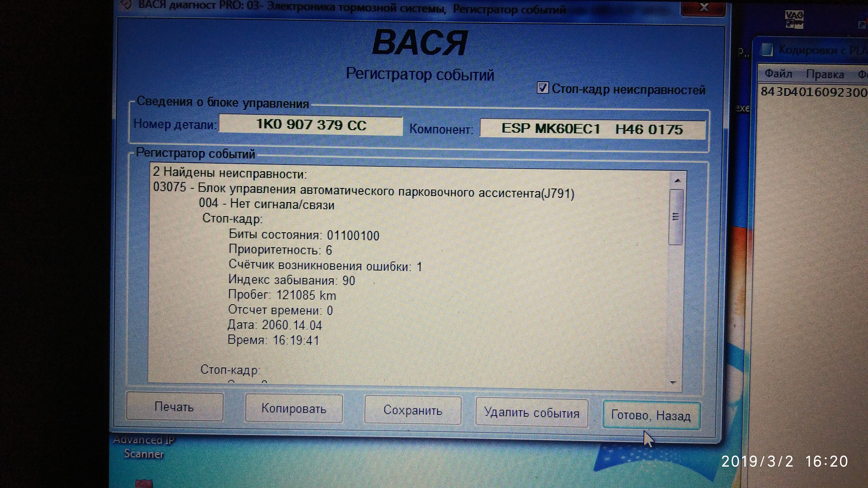
Task: Click scrollbar down arrow in event log
Action: (x=673, y=383)
